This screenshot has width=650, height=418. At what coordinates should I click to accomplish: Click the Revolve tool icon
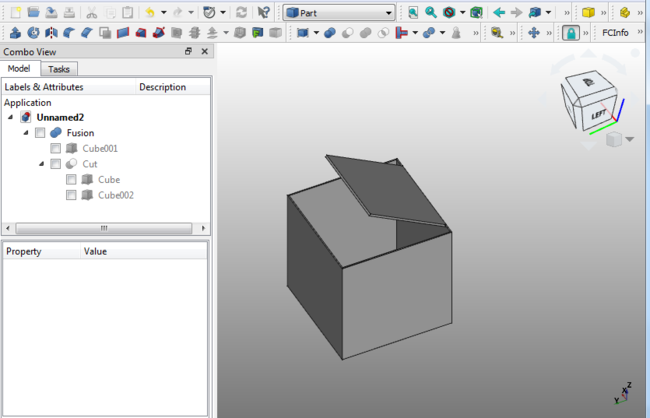click(x=32, y=33)
